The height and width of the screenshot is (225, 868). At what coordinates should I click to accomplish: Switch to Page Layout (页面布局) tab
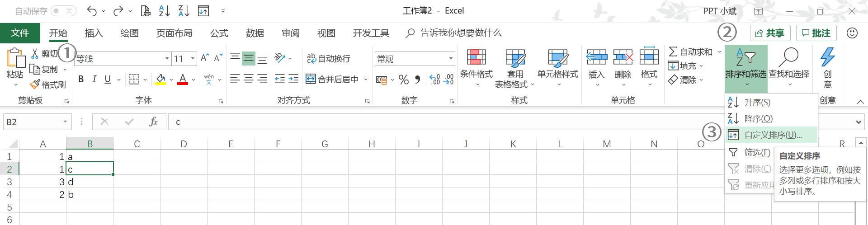pos(174,33)
